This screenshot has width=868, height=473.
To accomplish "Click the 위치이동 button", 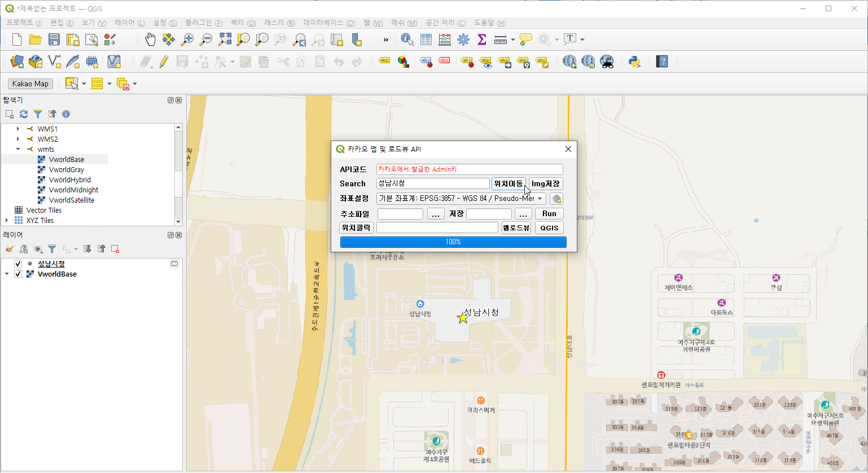I will [x=508, y=183].
